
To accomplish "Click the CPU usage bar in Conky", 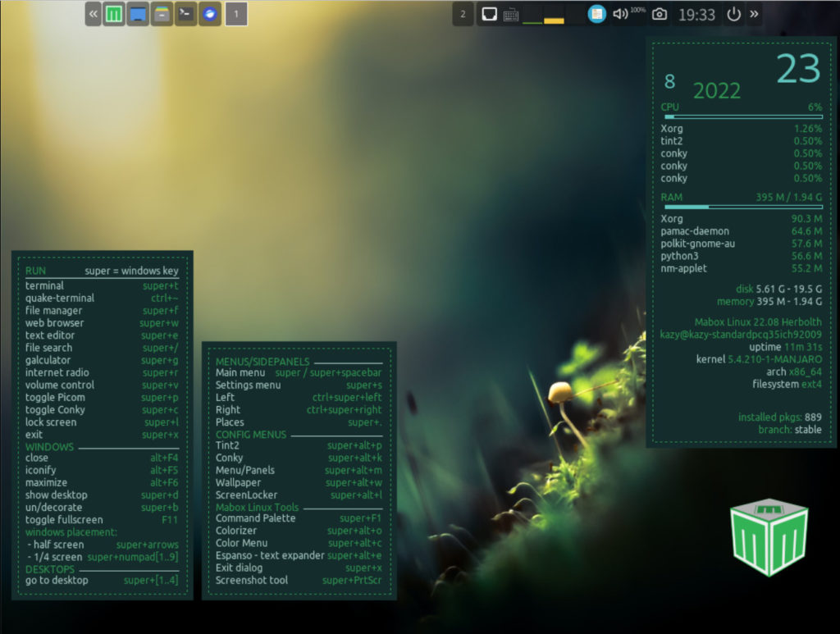I will (742, 117).
